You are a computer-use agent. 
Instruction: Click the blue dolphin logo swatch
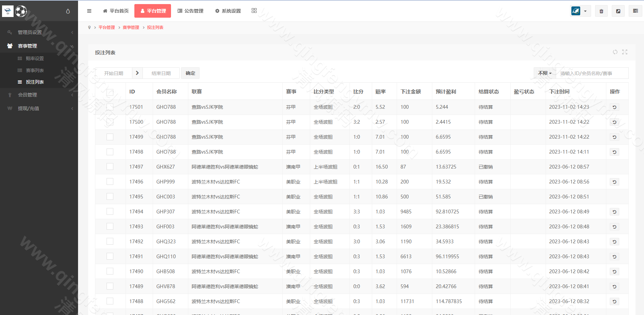(576, 11)
